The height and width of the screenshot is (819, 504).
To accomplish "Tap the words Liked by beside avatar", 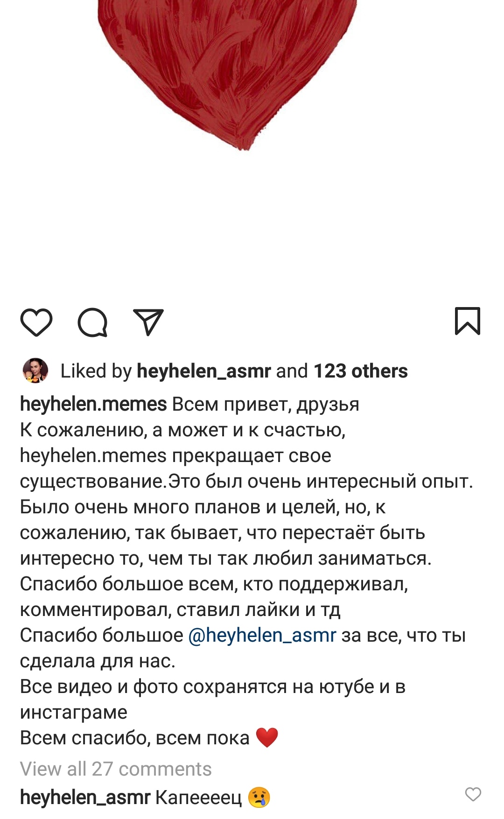I will click(96, 371).
